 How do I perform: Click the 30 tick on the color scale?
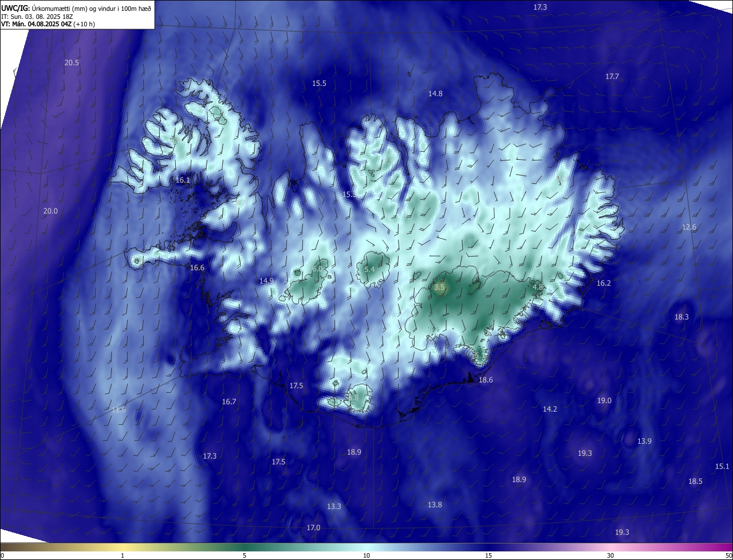click(x=610, y=555)
